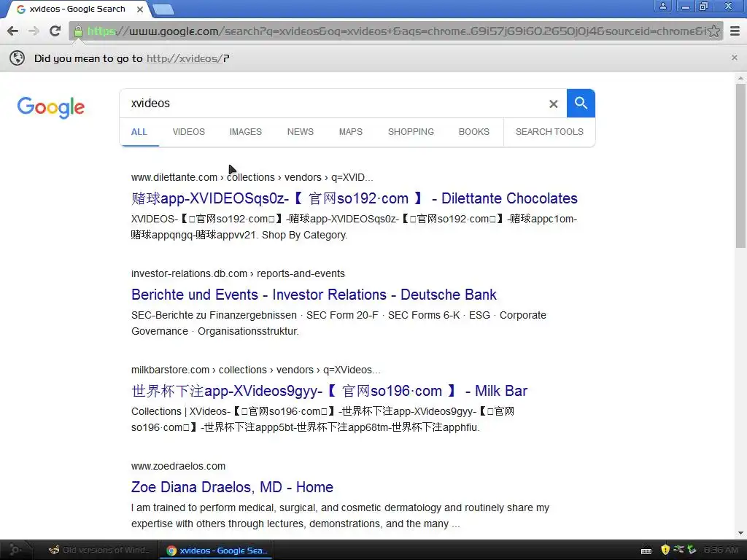Open the Milk Bar result link

(x=329, y=391)
